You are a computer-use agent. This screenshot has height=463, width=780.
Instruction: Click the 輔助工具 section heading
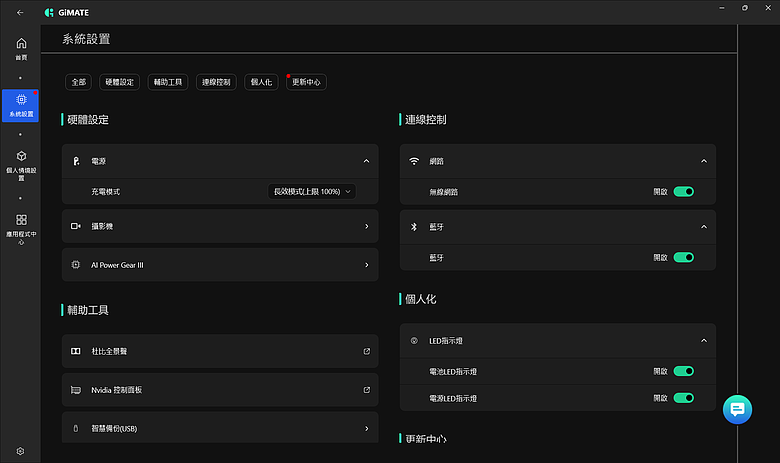(88, 310)
